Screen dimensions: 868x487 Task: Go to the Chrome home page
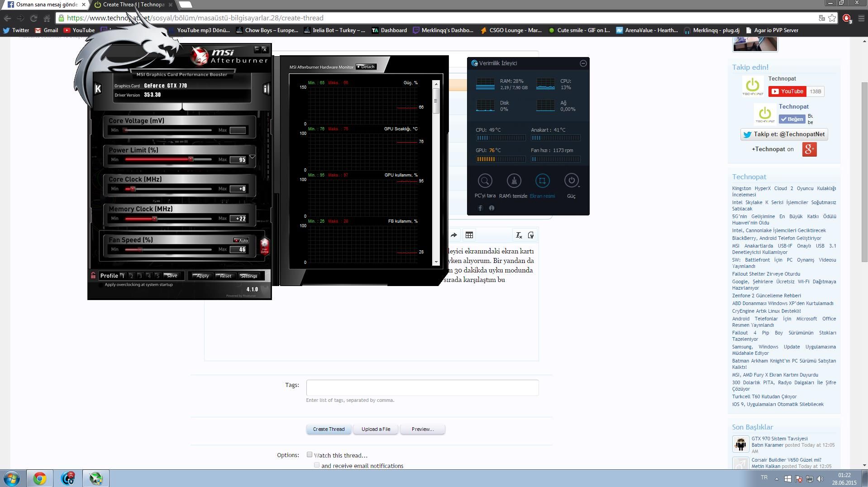pyautogui.click(x=47, y=18)
